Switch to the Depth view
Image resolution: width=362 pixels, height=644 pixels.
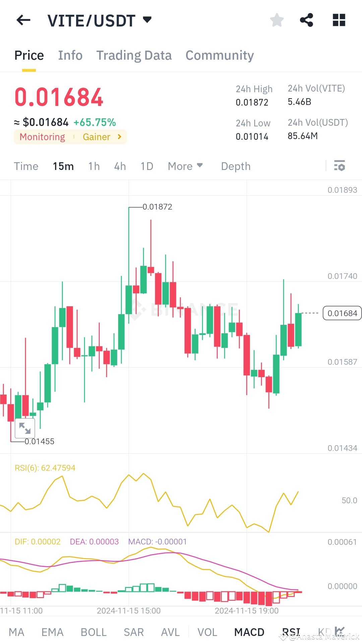(x=235, y=166)
